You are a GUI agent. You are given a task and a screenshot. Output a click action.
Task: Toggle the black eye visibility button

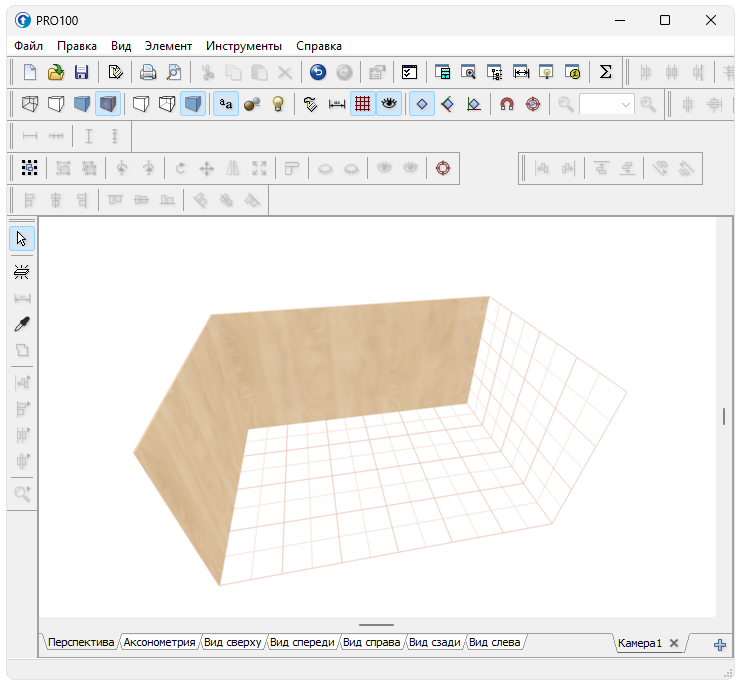[389, 104]
